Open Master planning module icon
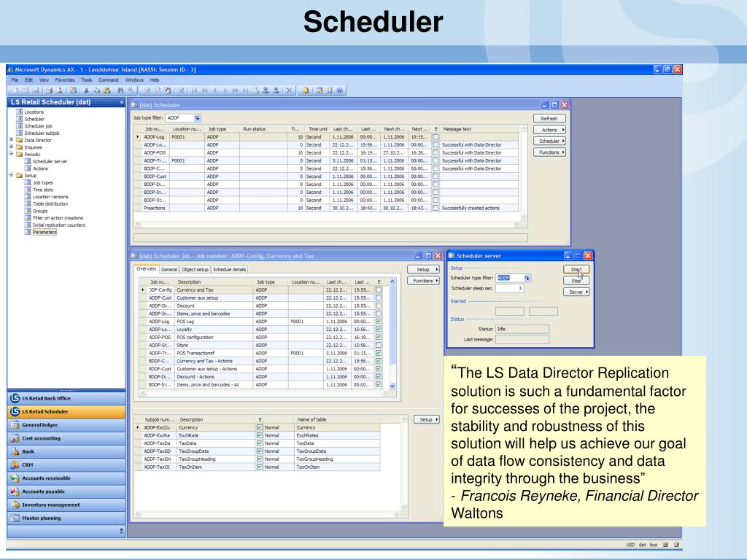Viewport: 747px width, 560px height. point(15,518)
